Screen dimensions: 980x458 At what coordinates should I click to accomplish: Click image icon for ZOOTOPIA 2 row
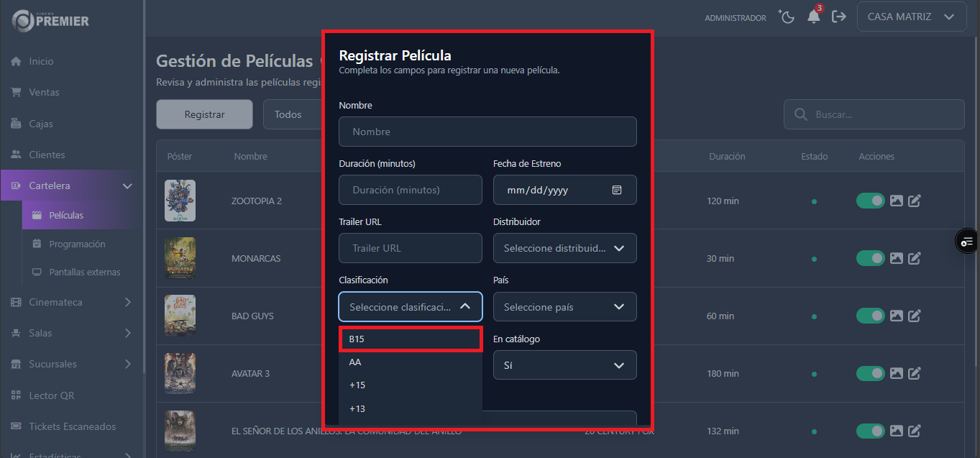pos(896,201)
